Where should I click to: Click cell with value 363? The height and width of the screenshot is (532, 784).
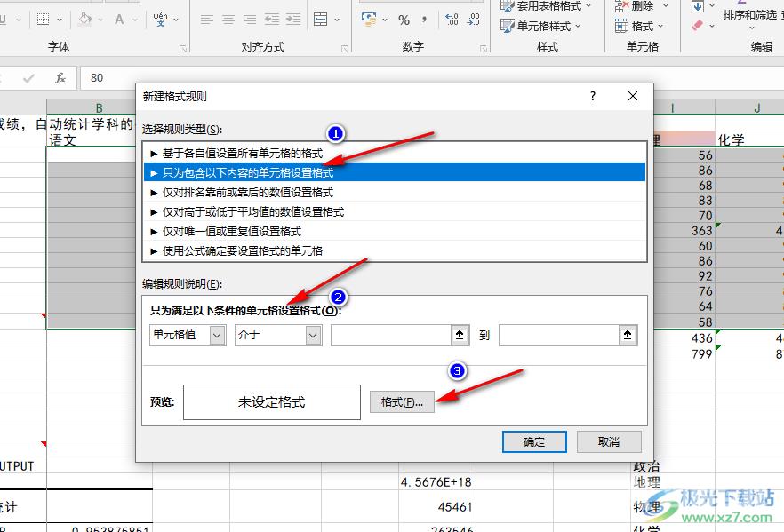click(x=684, y=230)
